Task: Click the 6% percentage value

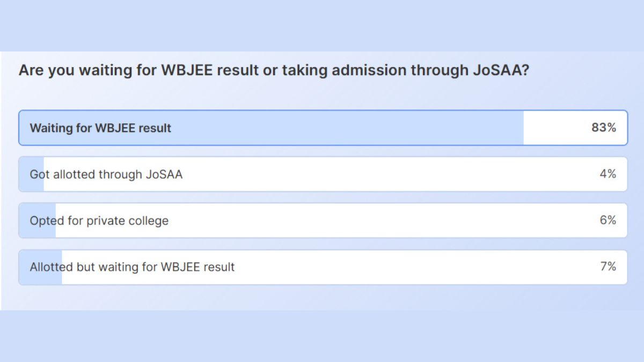Action: (x=608, y=220)
